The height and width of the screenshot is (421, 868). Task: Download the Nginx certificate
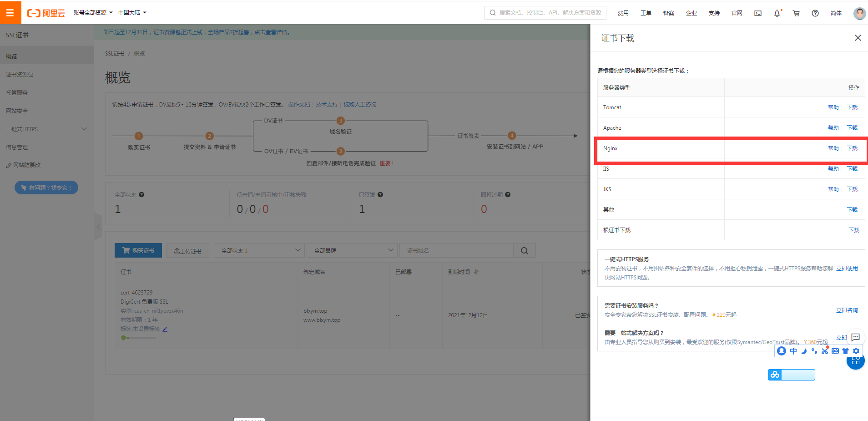(852, 148)
